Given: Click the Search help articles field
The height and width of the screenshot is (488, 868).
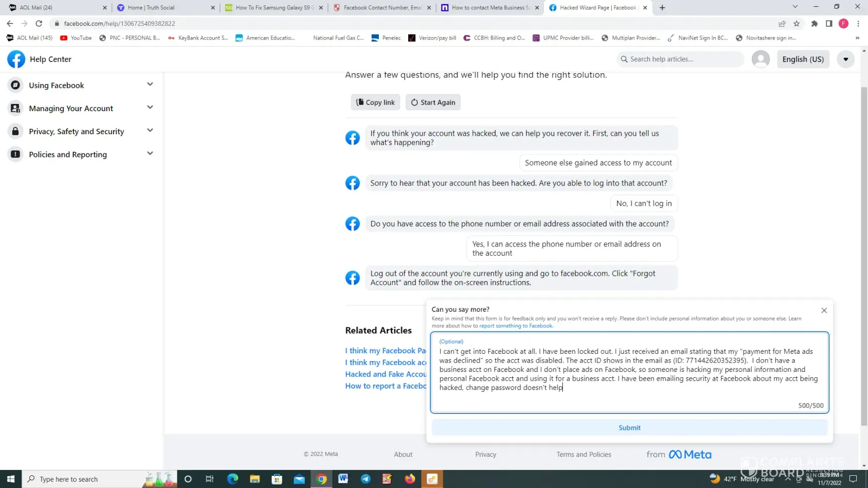Looking at the screenshot, I should [680, 59].
